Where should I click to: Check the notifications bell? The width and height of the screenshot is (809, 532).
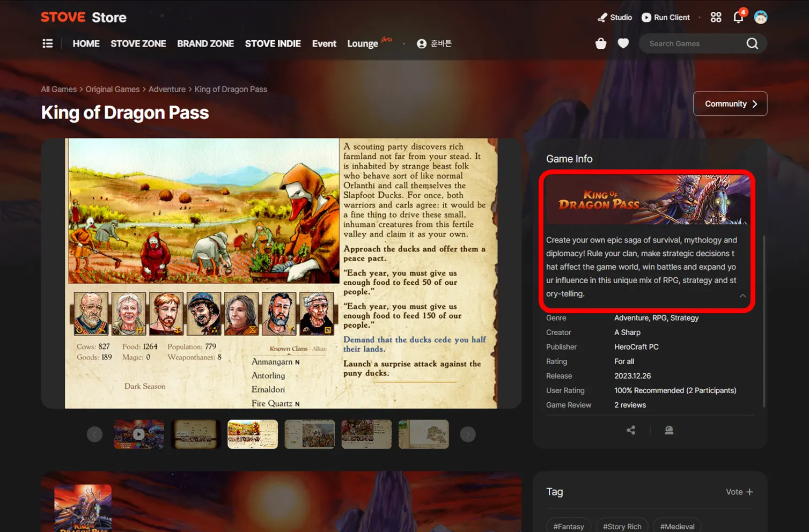pyautogui.click(x=739, y=17)
